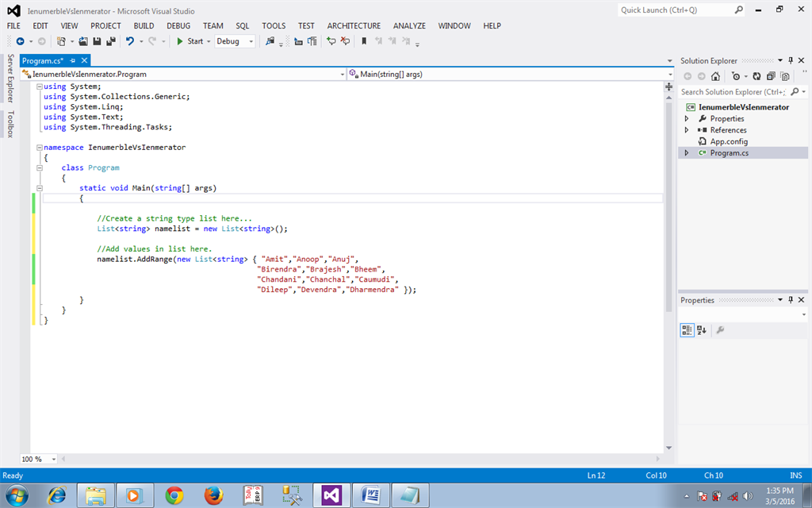Collapse the Main method code block
812x508 pixels.
coord(39,187)
